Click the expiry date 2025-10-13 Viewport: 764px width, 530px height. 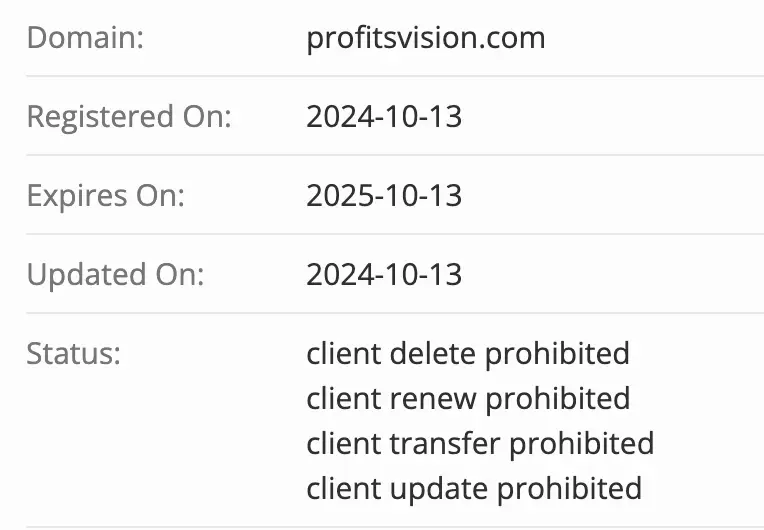click(x=384, y=196)
